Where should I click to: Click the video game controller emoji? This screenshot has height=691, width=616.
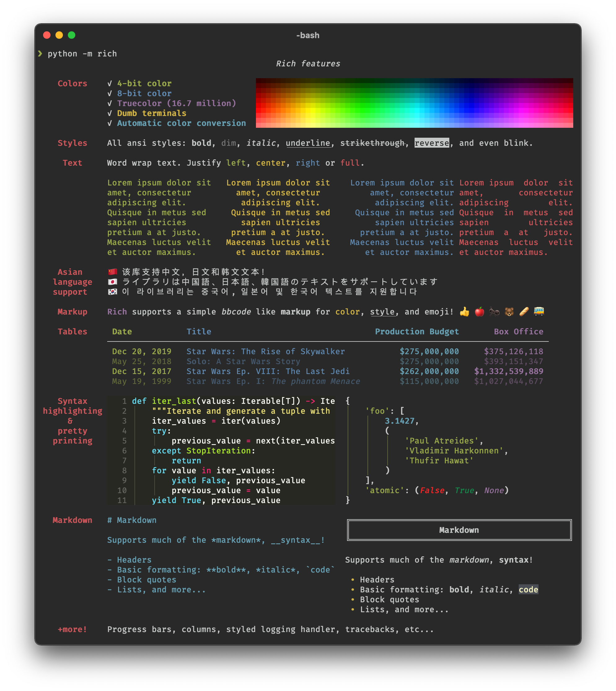[494, 312]
